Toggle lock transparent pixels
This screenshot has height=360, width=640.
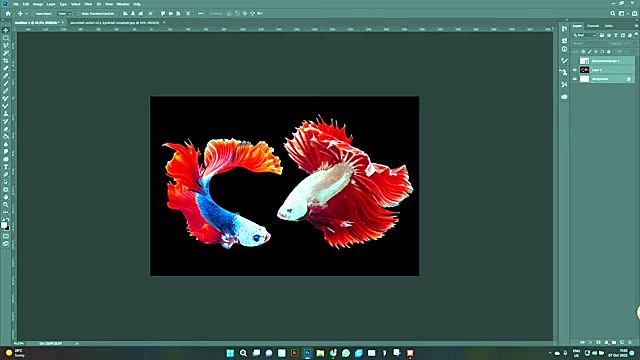[x=583, y=52]
